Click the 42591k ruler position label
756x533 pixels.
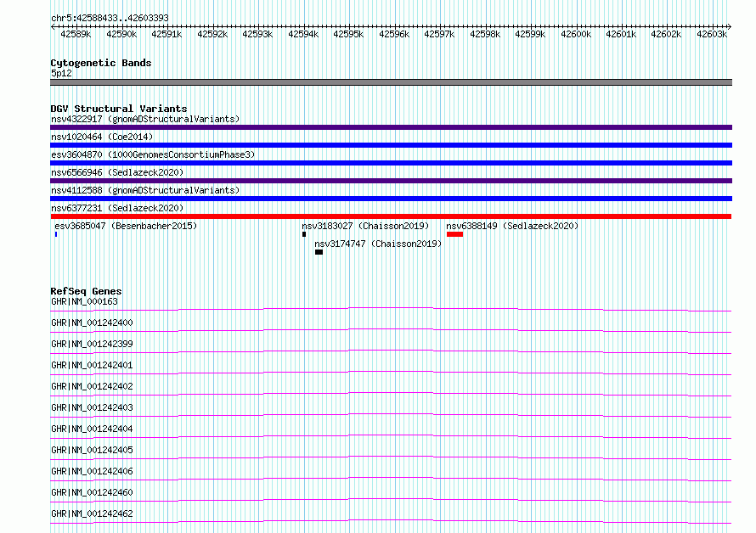[166, 34]
